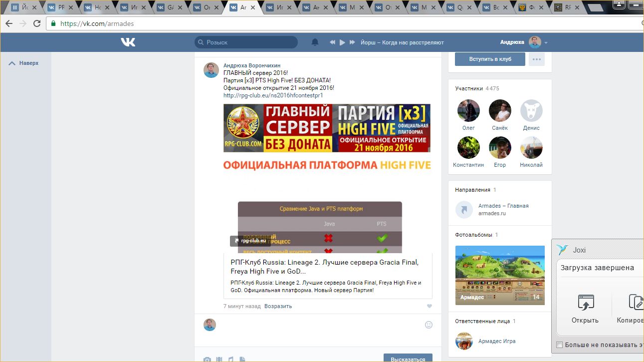Image resolution: width=644 pixels, height=362 pixels.
Task: Switch to the Ан browser tab
Action: coord(314,7)
